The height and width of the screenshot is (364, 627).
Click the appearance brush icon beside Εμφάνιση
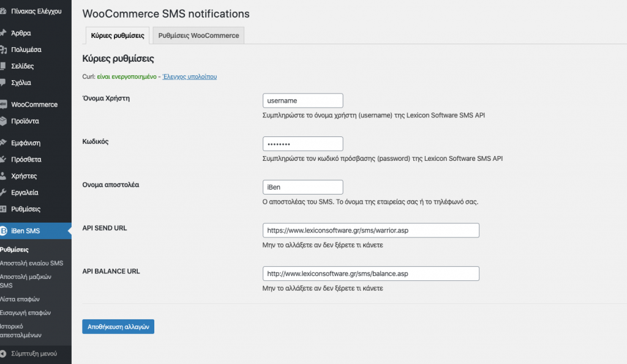[3, 143]
